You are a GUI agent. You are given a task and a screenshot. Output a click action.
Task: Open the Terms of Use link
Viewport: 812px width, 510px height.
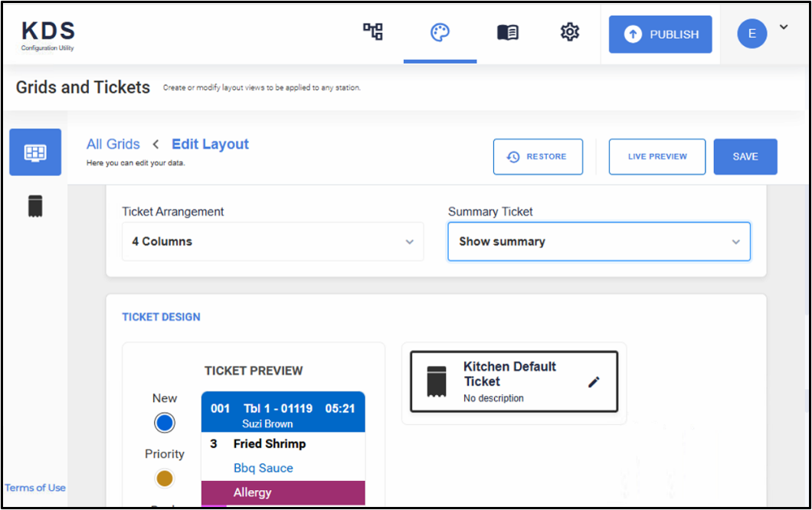tap(35, 488)
